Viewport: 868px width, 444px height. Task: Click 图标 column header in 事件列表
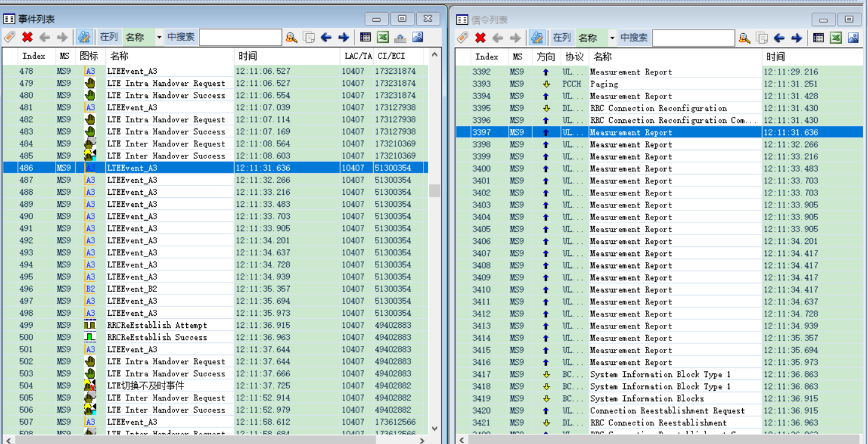coord(90,56)
